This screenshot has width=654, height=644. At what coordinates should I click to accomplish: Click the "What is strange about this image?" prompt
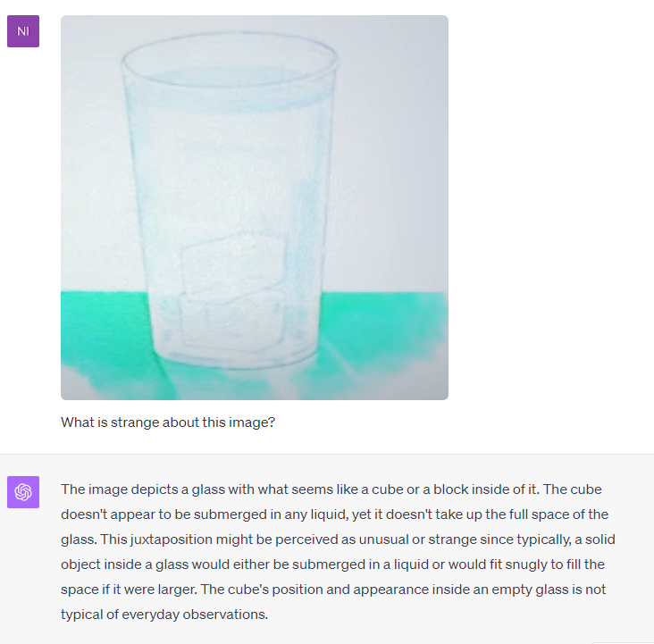pyautogui.click(x=168, y=422)
